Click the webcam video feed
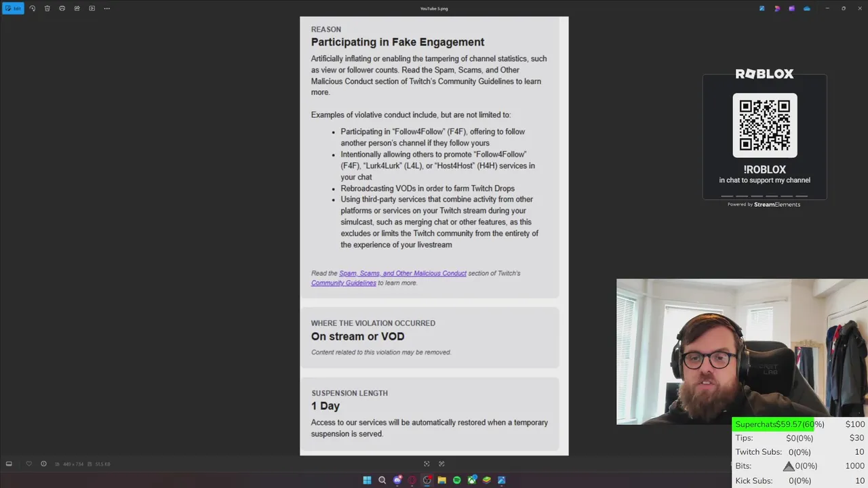Screen dimensions: 868x488 point(742,351)
